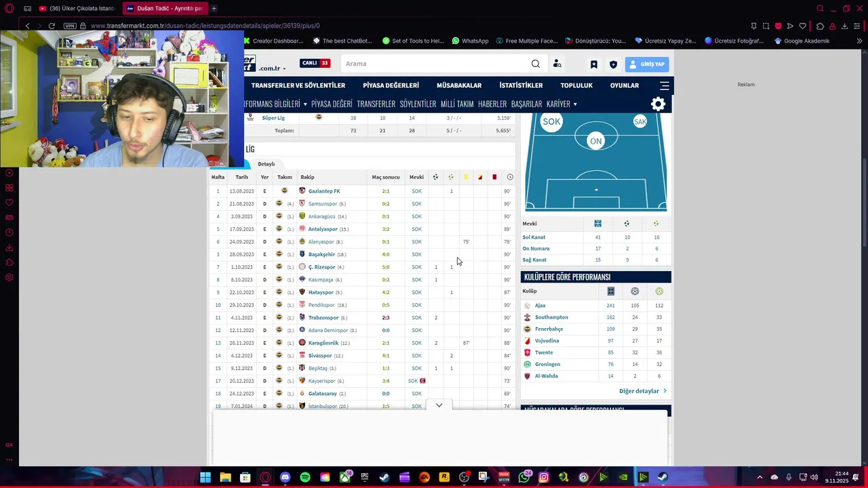Screen dimensions: 868x488
Task: Open the .com.tr domain dropdown
Action: 272,68
